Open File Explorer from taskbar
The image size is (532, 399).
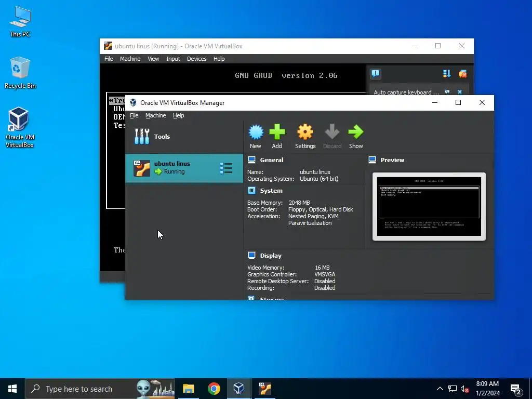click(188, 389)
